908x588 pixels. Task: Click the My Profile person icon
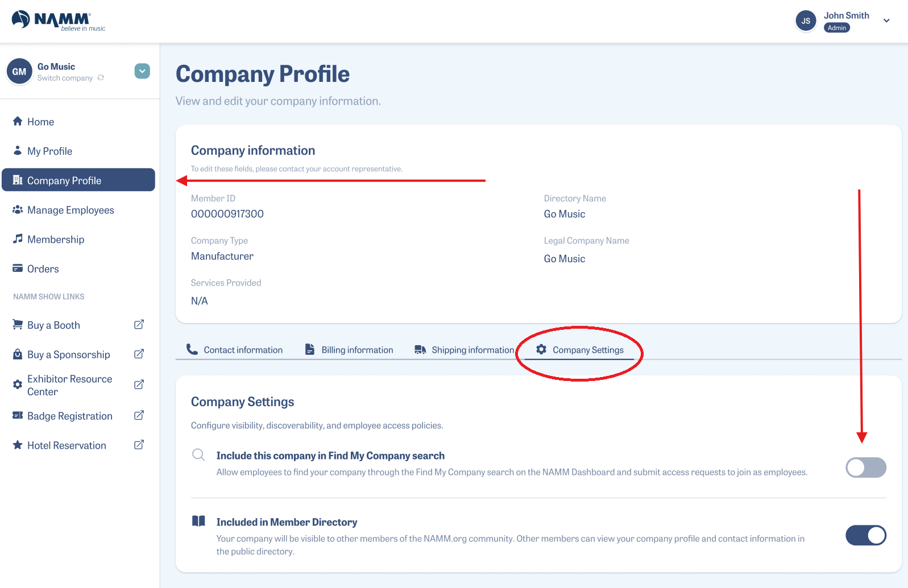point(18,151)
